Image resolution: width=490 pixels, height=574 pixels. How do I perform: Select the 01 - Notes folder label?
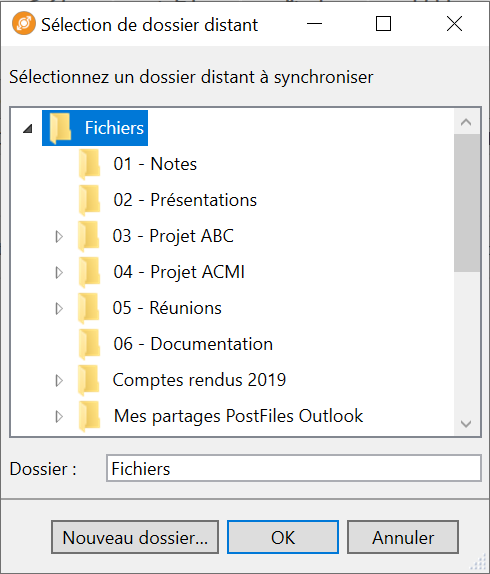[x=155, y=164]
